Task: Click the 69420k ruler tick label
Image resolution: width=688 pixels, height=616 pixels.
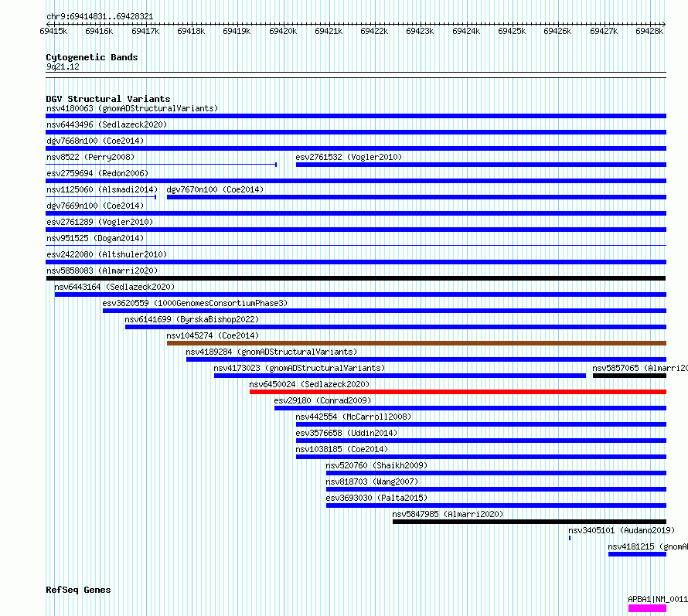Action: pos(283,31)
